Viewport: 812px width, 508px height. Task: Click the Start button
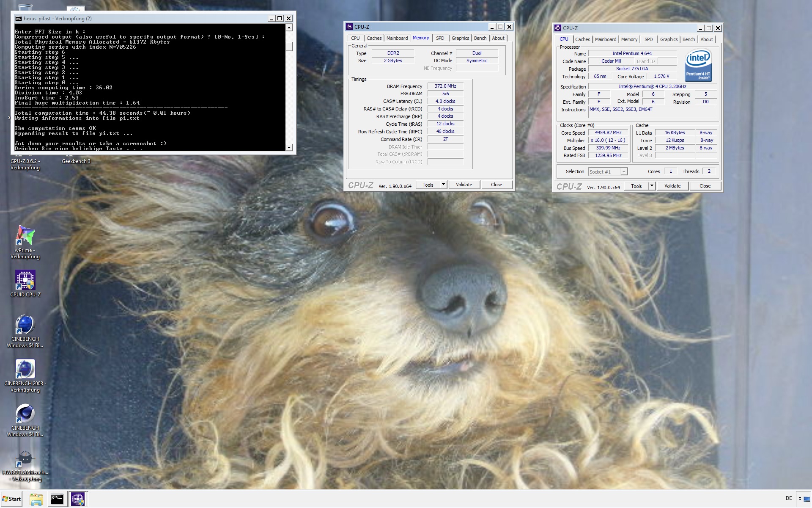11,499
